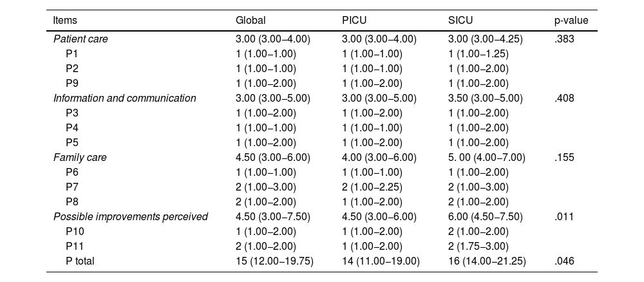Viewport: 644px width, 282px height.
Task: Click the .011 p-value cell
Action: tap(562, 216)
